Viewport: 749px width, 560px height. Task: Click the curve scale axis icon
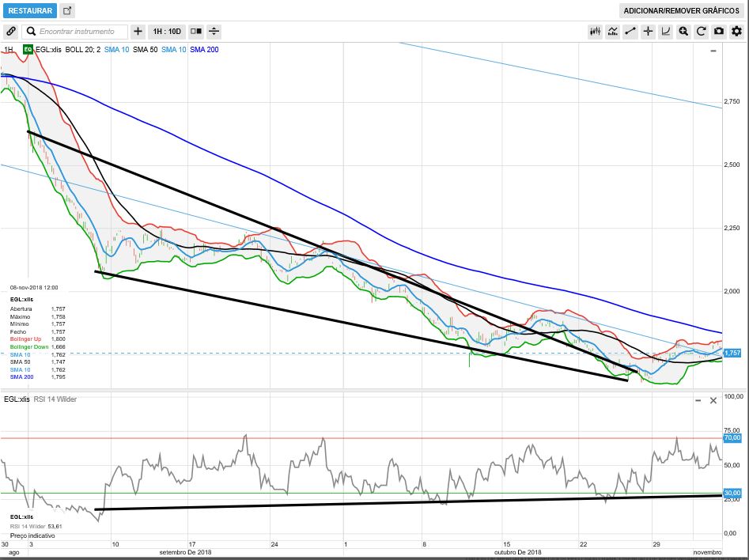666,32
